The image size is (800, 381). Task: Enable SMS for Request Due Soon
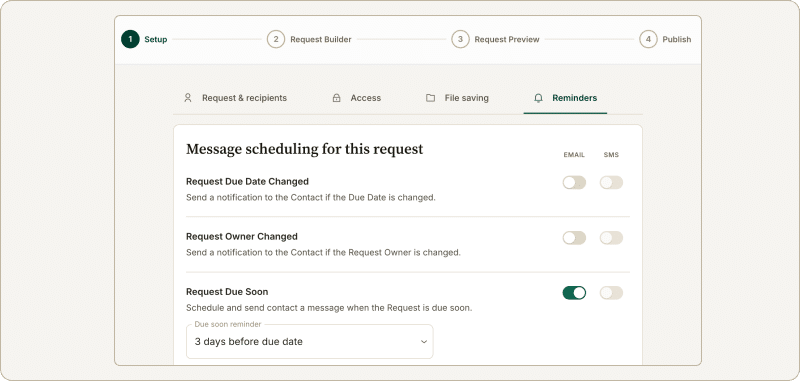611,293
